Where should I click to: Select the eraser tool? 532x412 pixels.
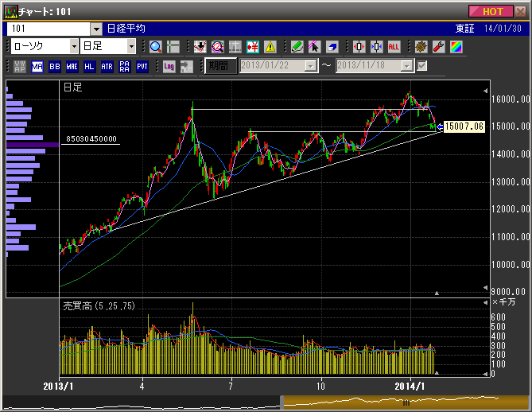[332, 46]
